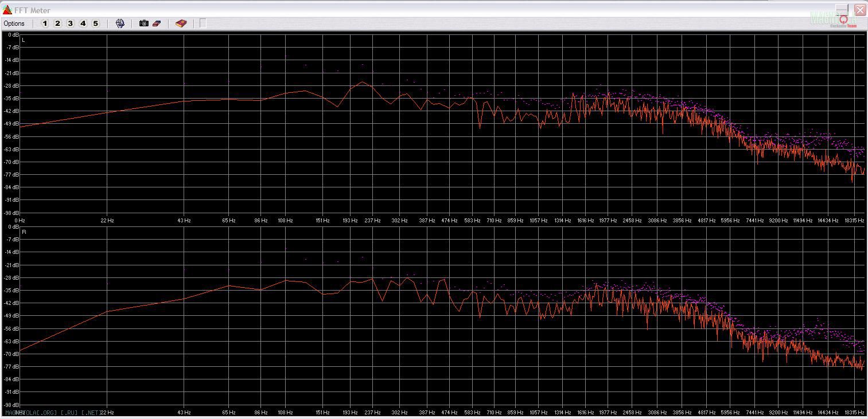Click the 14434 Hz label under R graph
The image size is (868, 419).
pos(828,412)
